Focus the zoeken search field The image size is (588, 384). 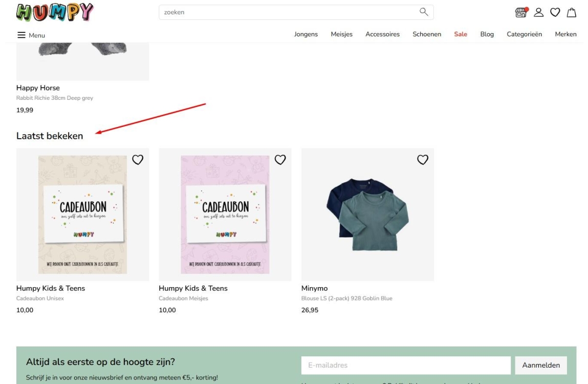tap(287, 12)
